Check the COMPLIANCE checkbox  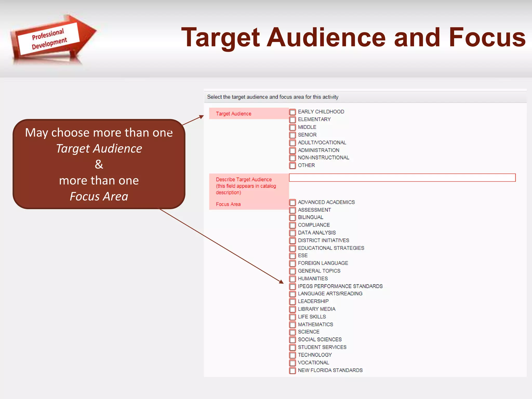(292, 225)
